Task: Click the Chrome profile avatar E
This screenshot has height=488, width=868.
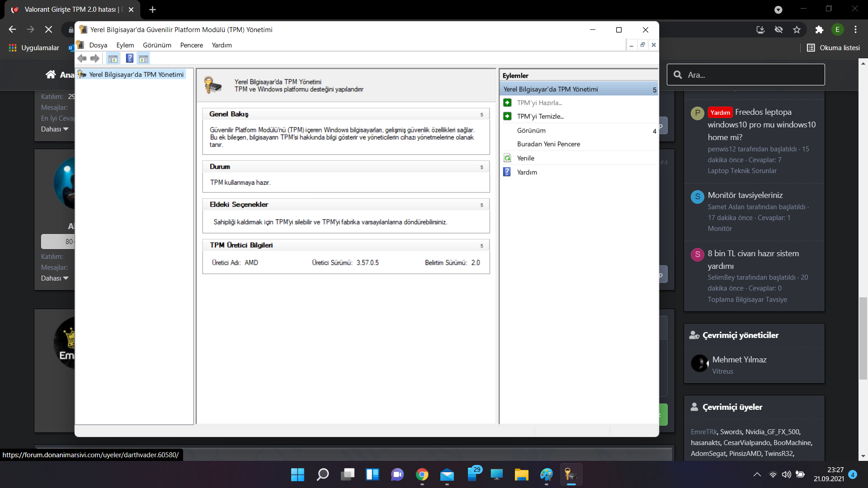Action: (x=837, y=30)
